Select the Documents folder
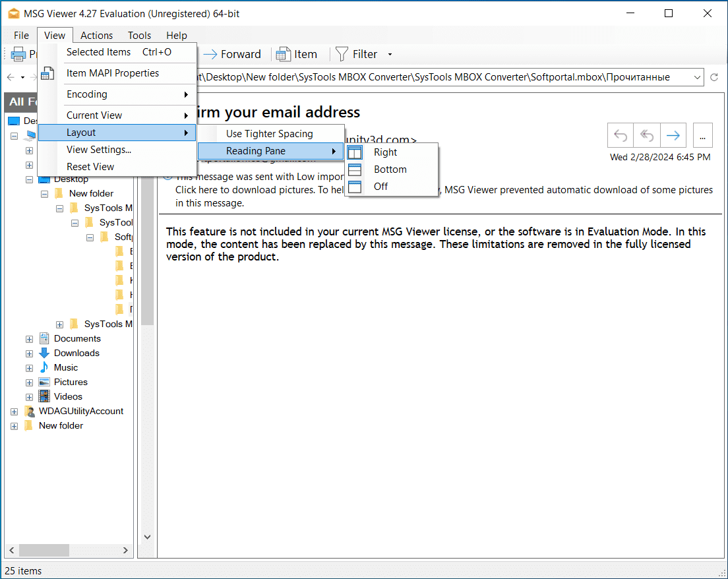Screen dimensions: 728x579 tap(77, 338)
